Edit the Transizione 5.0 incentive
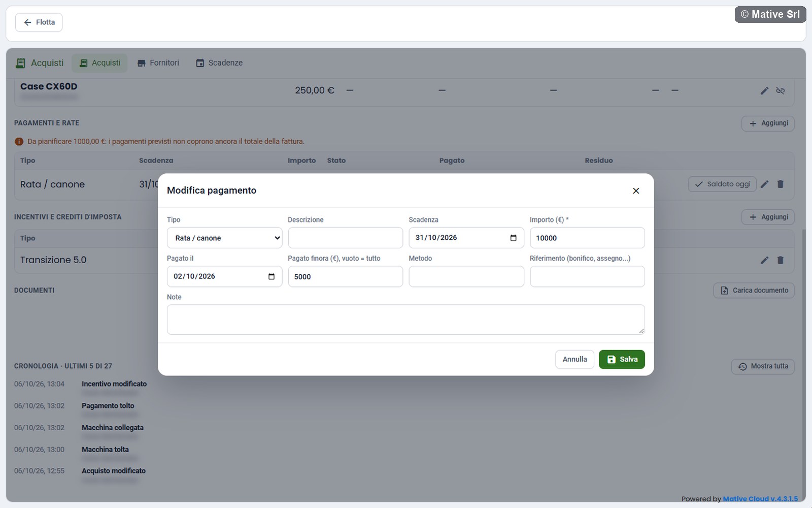The image size is (812, 508). [x=764, y=260]
